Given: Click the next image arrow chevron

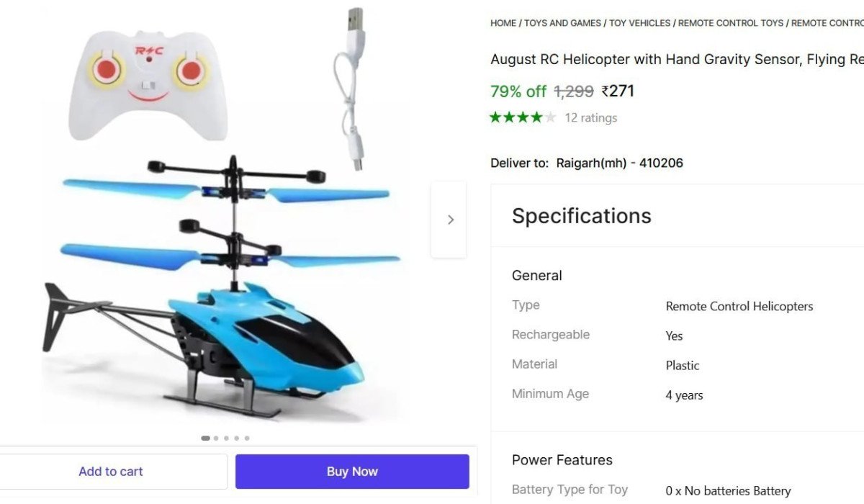Looking at the screenshot, I should pos(450,220).
